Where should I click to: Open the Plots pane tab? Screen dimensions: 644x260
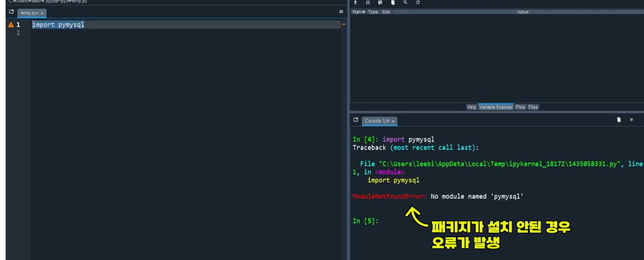click(520, 107)
